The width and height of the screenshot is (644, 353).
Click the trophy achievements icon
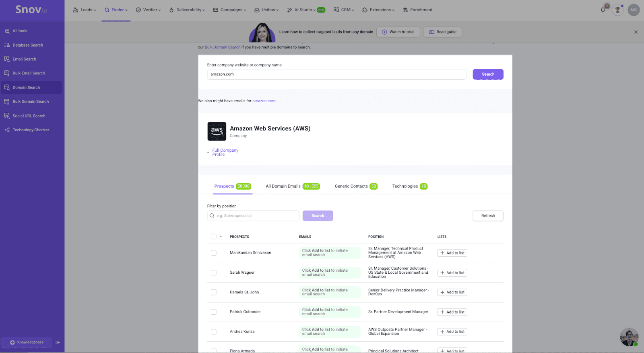[617, 10]
